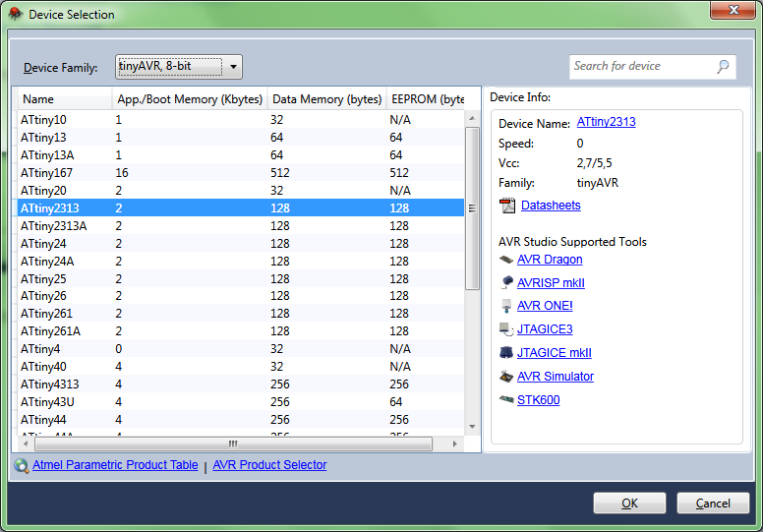The image size is (763, 532).
Task: Click the STK600 board icon
Action: pos(506,399)
